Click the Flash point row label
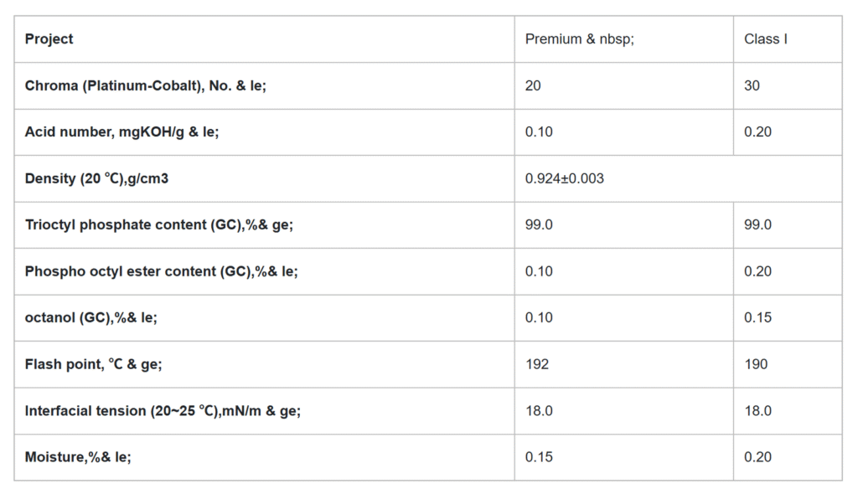The height and width of the screenshot is (504, 858). [94, 364]
